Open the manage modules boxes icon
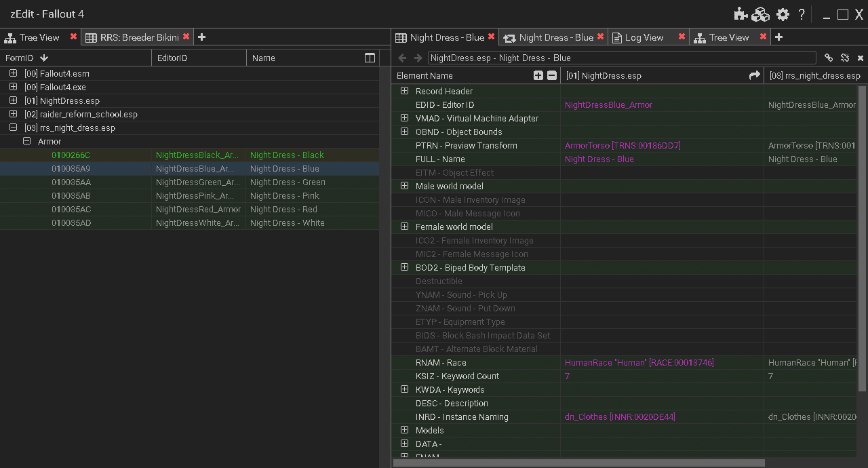The image size is (868, 468). pyautogui.click(x=761, y=14)
